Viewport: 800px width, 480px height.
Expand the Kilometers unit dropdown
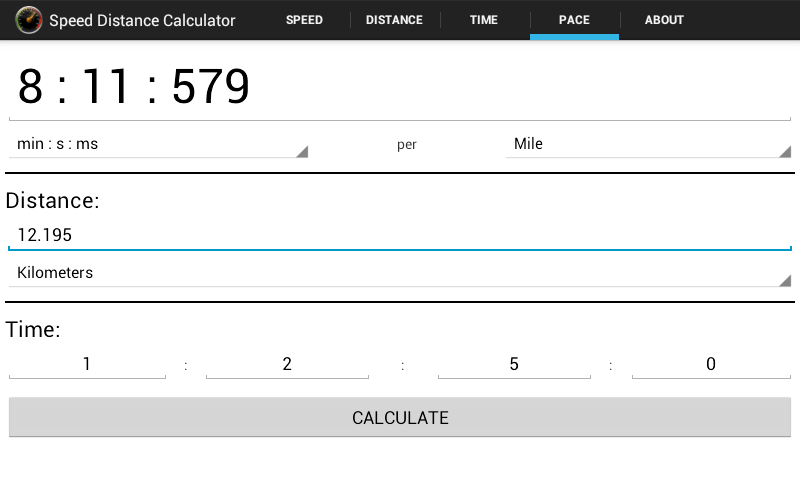pos(399,272)
